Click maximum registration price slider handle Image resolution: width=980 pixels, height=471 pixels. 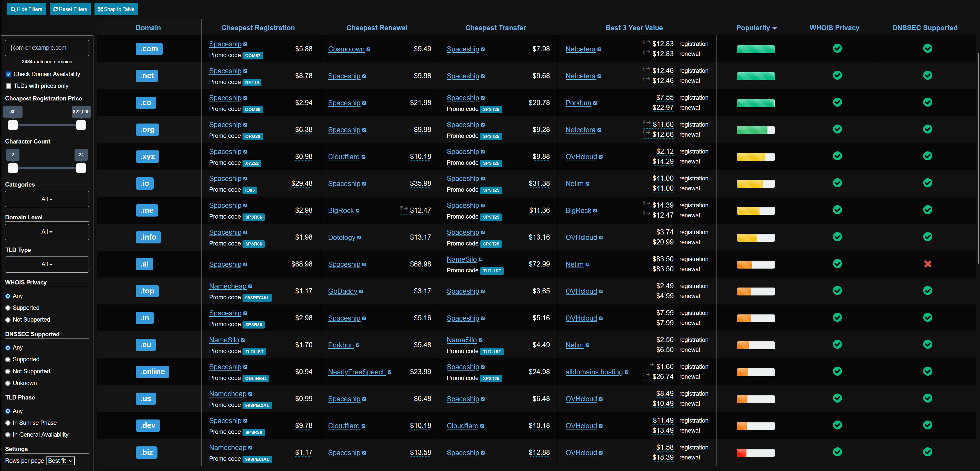[x=81, y=125]
